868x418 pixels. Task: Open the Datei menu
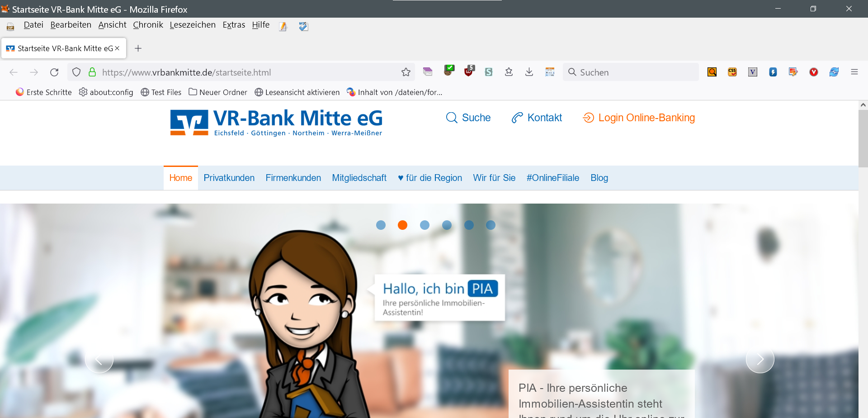pos(33,25)
